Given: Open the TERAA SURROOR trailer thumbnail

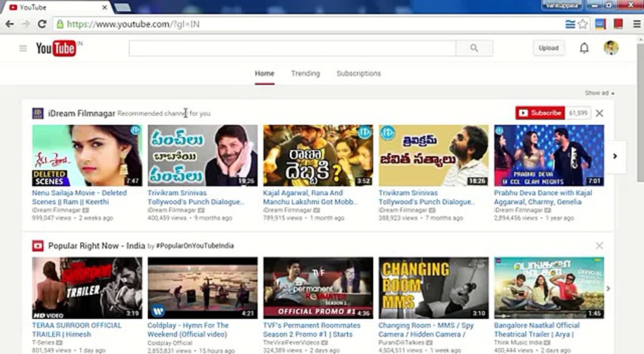Looking at the screenshot, I should [x=87, y=287].
